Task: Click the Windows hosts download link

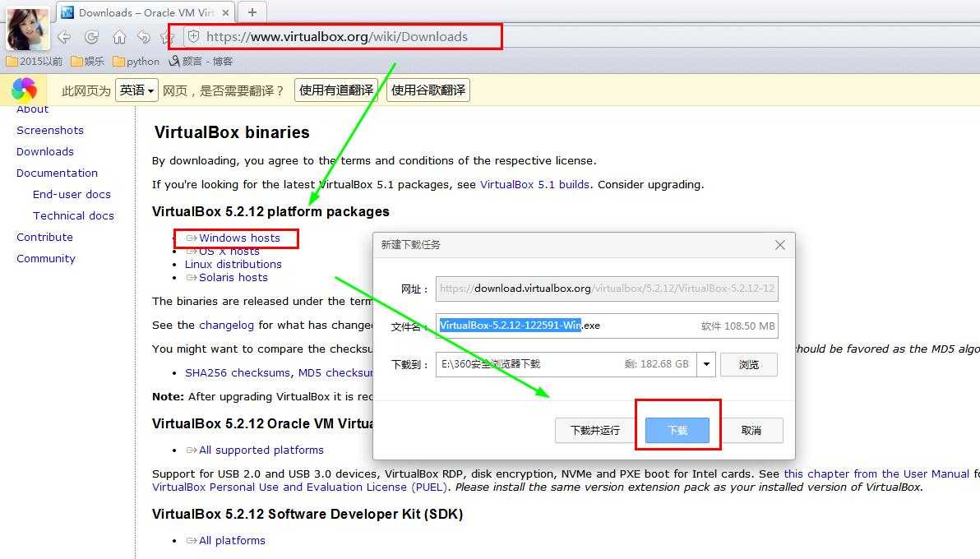Action: pyautogui.click(x=233, y=238)
